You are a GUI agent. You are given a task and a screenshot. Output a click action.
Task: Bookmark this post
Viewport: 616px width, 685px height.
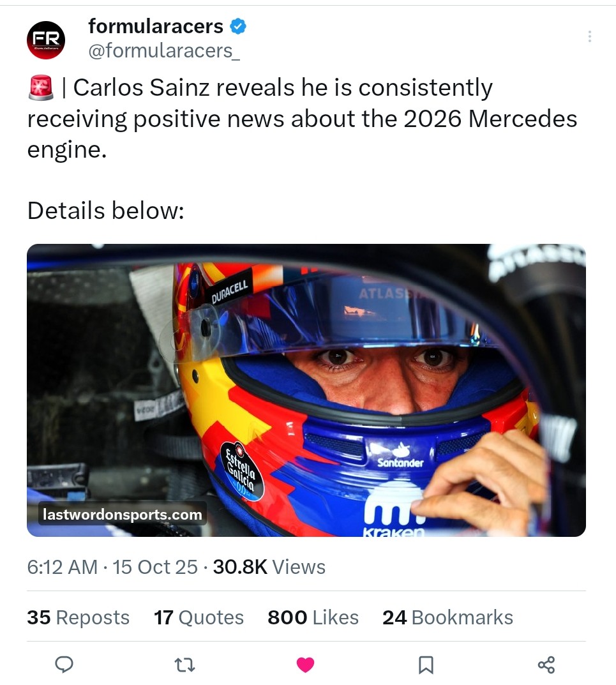426,665
